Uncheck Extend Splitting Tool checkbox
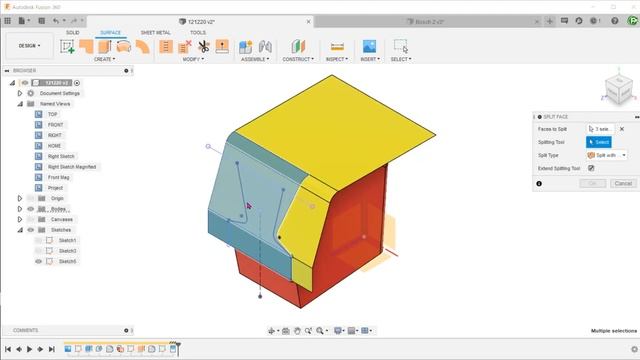The image size is (640, 360). pyautogui.click(x=591, y=168)
